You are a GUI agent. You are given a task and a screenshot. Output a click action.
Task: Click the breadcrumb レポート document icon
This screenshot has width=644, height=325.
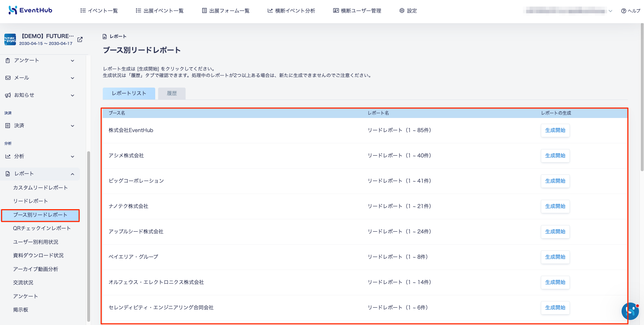(105, 37)
